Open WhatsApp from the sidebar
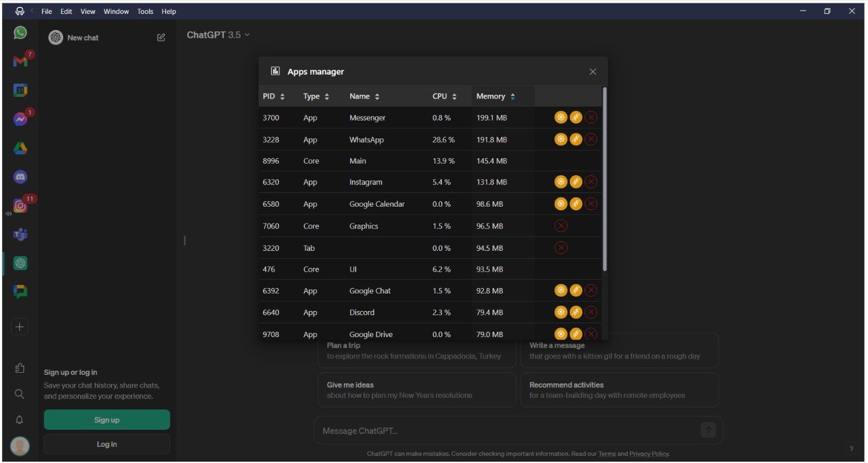 click(x=20, y=33)
